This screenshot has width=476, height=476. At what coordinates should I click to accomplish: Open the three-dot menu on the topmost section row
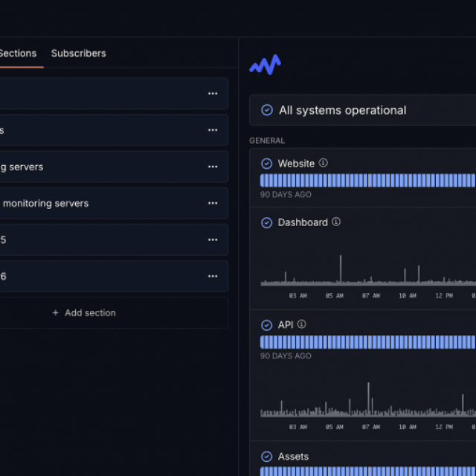point(213,94)
